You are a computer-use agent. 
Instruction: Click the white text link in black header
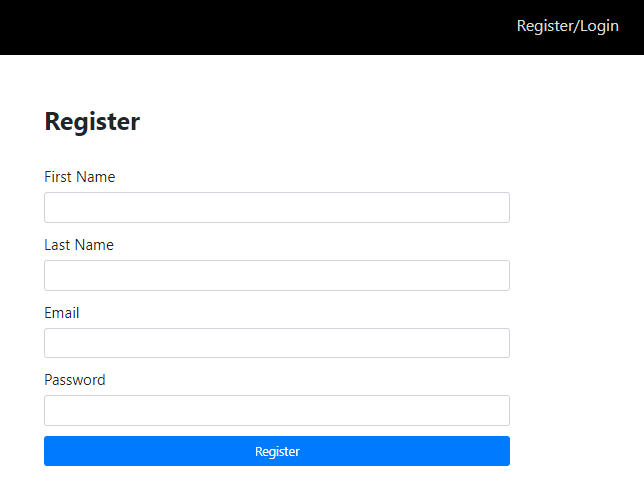coord(567,26)
